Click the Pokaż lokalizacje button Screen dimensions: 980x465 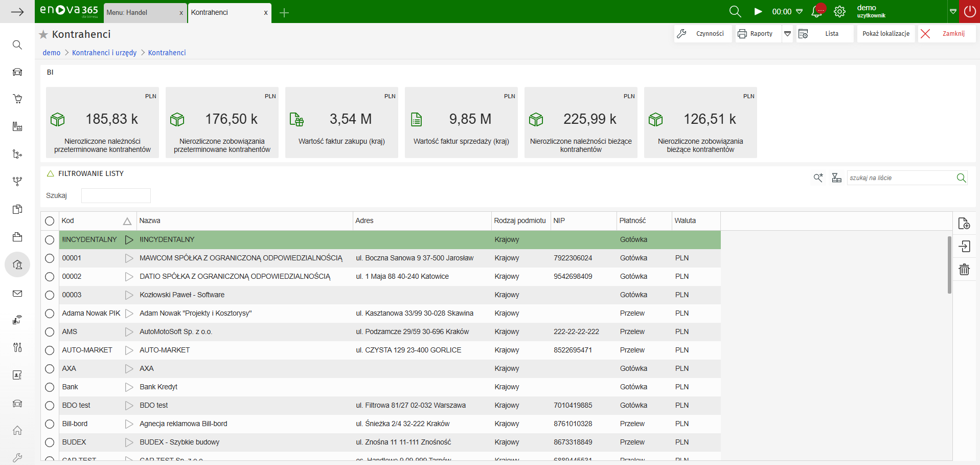pos(885,34)
